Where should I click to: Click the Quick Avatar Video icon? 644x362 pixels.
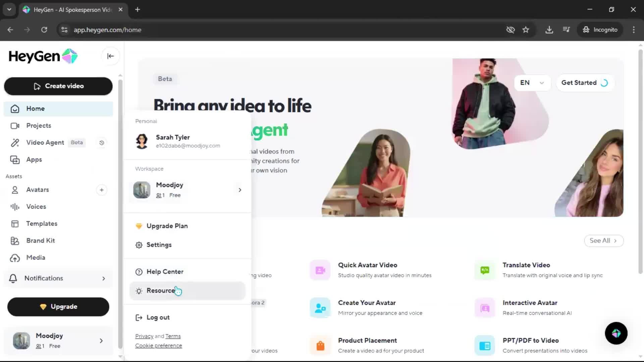point(320,270)
